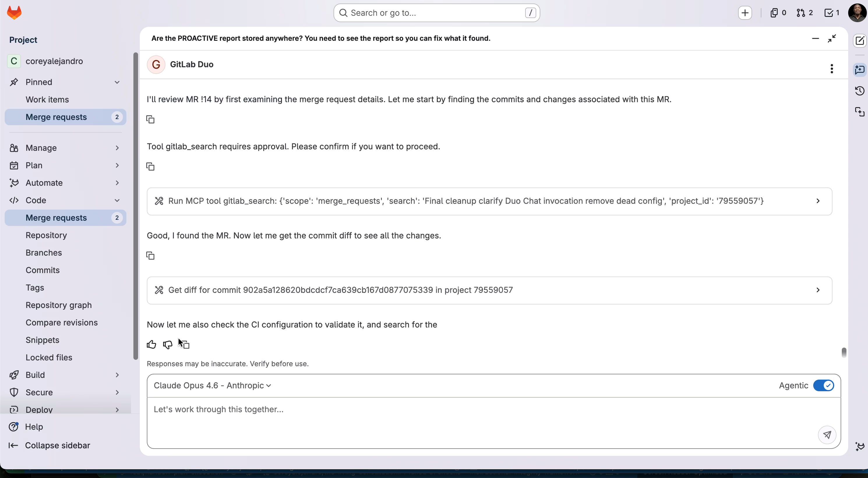
Task: Open Commits in the sidebar
Action: click(x=43, y=270)
